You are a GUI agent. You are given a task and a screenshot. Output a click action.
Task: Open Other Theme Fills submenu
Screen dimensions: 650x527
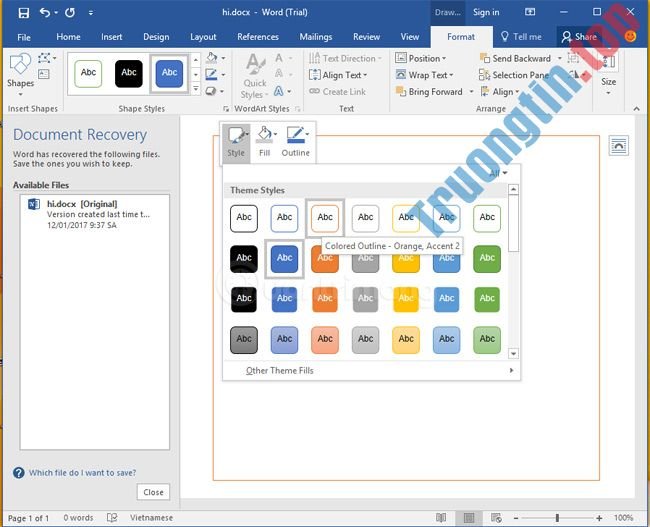point(372,371)
